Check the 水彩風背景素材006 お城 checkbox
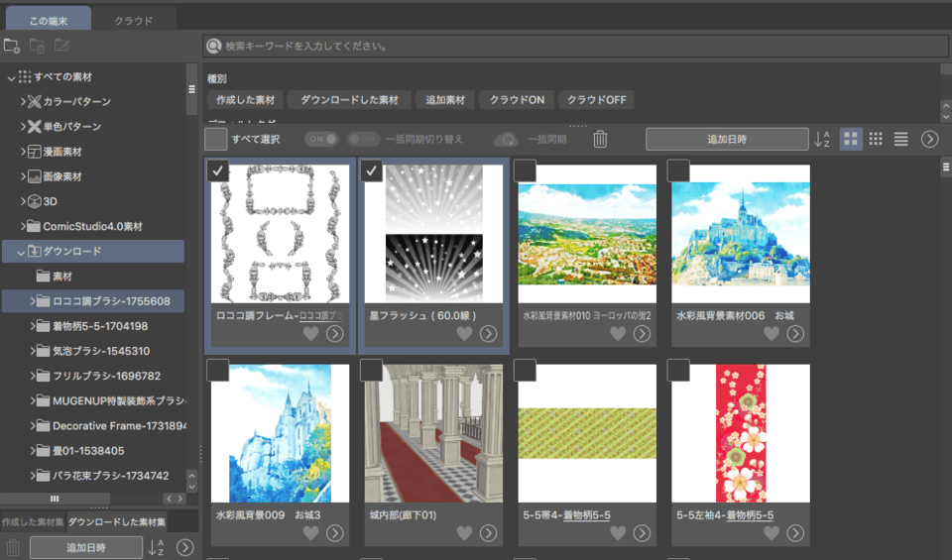Viewport: 952px width, 560px height. 678,171
